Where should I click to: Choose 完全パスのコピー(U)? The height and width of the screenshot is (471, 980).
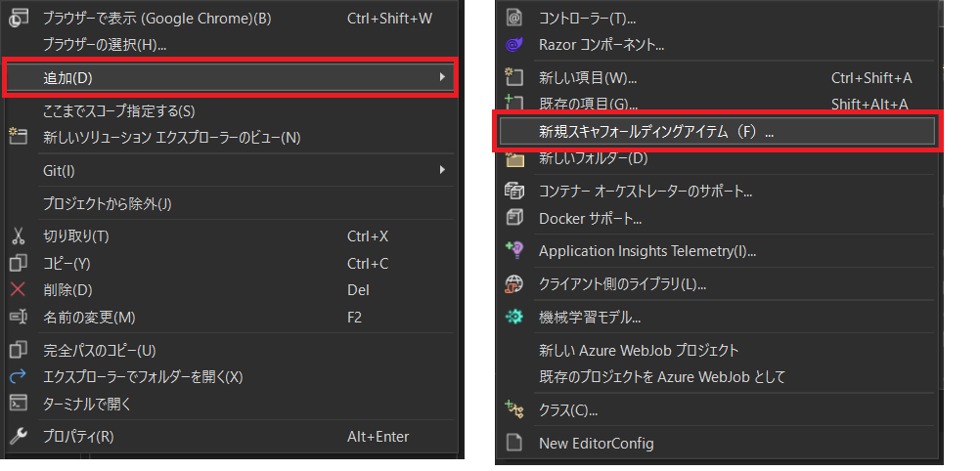click(100, 350)
